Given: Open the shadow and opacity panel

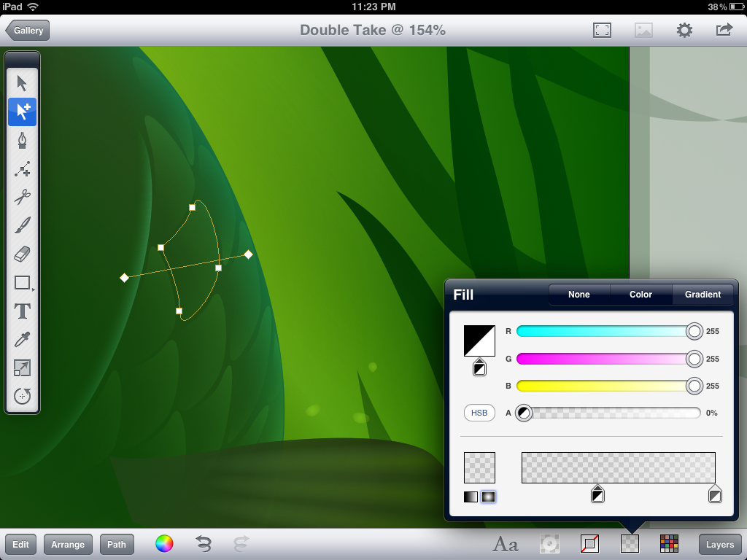Looking at the screenshot, I should (x=549, y=544).
